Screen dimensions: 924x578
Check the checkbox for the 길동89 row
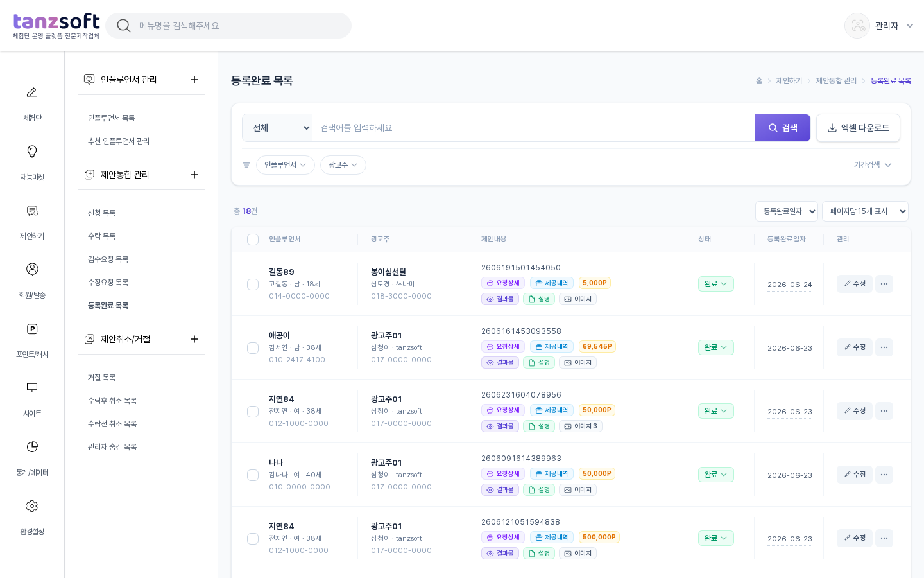coord(253,285)
